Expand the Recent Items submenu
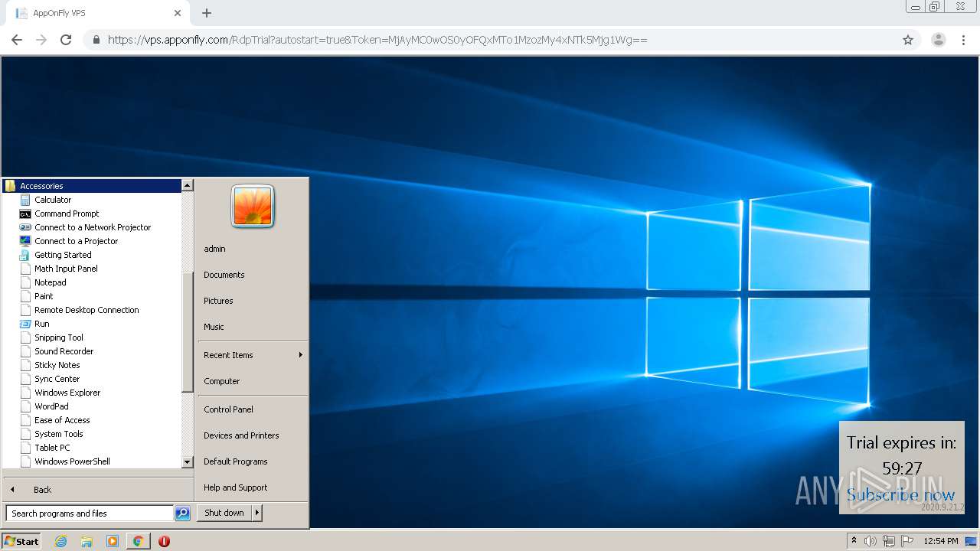This screenshot has width=980, height=551. [253, 355]
